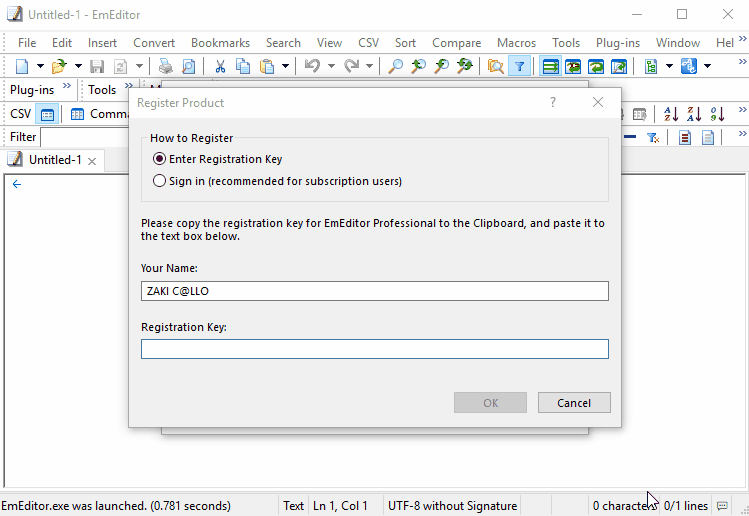Click the Ln 1, Col 1 status entry
This screenshot has width=749, height=516.
point(340,505)
